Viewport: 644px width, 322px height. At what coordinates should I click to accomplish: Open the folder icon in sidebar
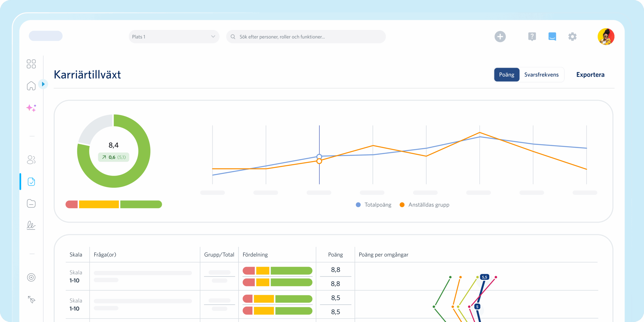[x=31, y=203]
